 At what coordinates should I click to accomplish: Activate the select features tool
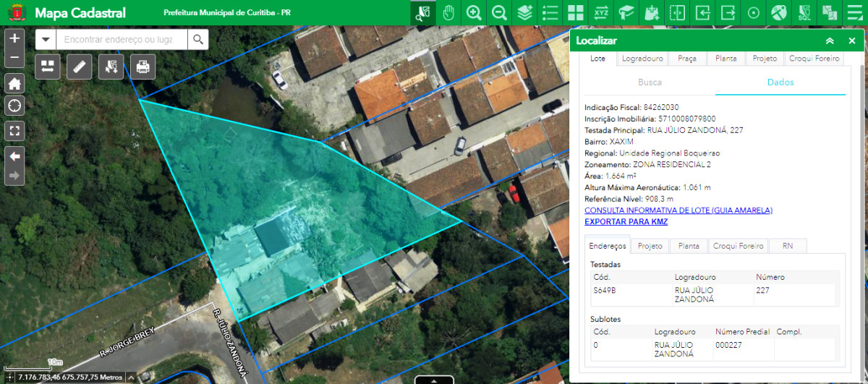(111, 67)
